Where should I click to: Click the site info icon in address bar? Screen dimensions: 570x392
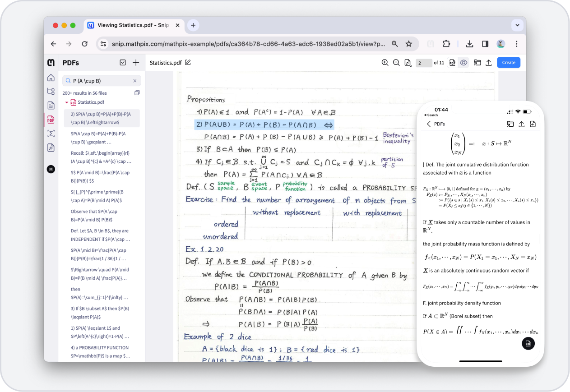click(103, 44)
